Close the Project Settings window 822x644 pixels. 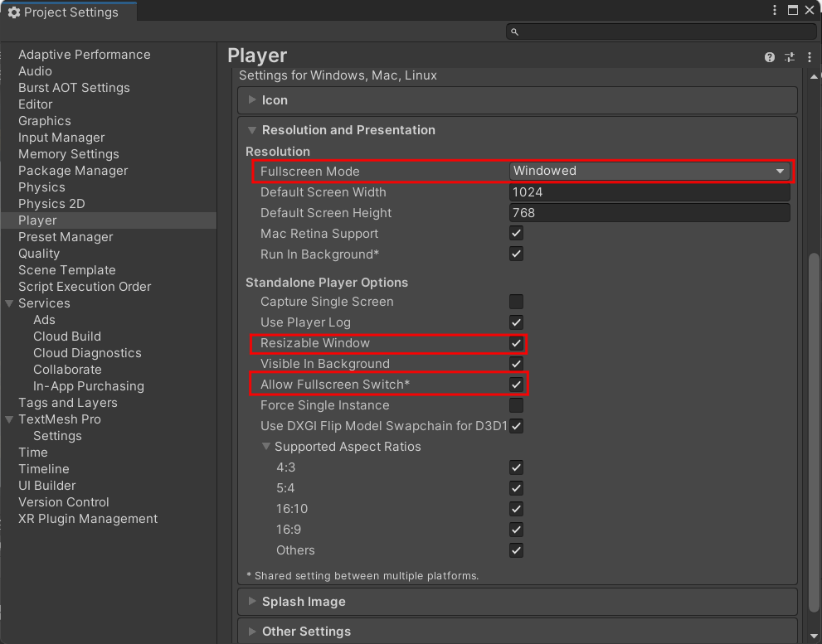[810, 10]
